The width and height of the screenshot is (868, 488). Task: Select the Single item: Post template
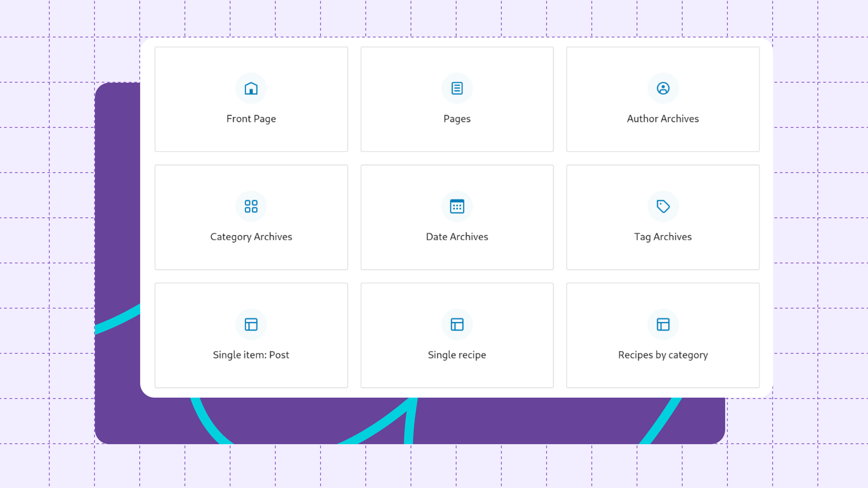coord(251,335)
